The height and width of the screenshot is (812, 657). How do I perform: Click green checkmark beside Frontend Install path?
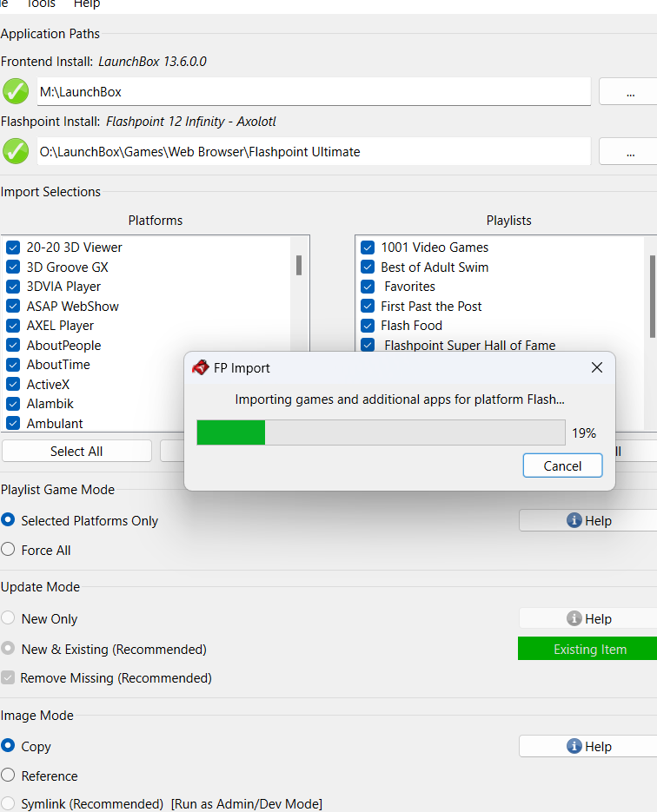point(16,92)
